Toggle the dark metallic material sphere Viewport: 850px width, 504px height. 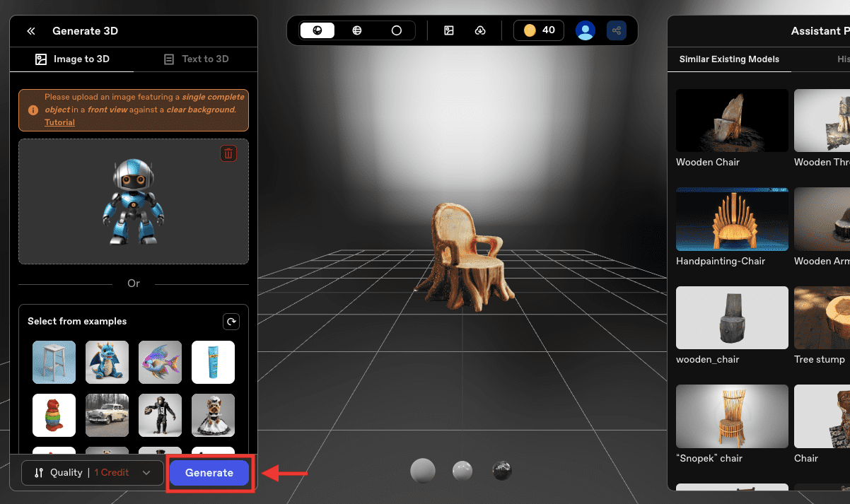[502, 470]
